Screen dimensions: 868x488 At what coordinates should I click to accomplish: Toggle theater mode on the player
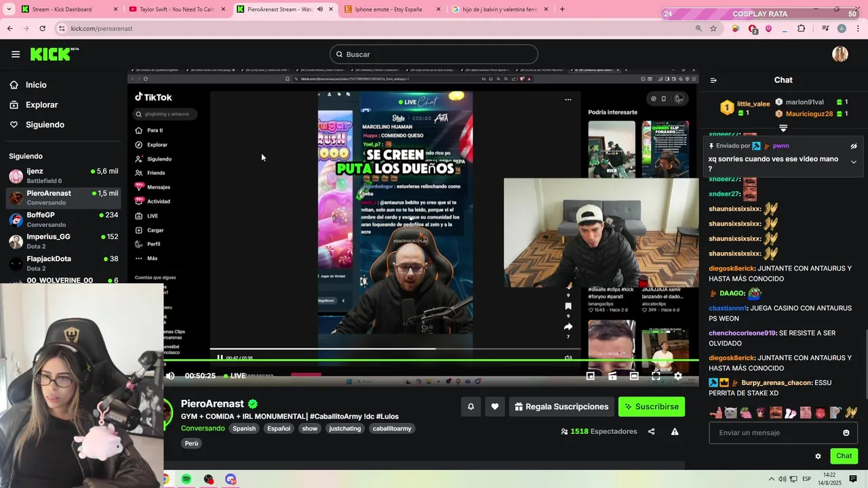point(634,375)
